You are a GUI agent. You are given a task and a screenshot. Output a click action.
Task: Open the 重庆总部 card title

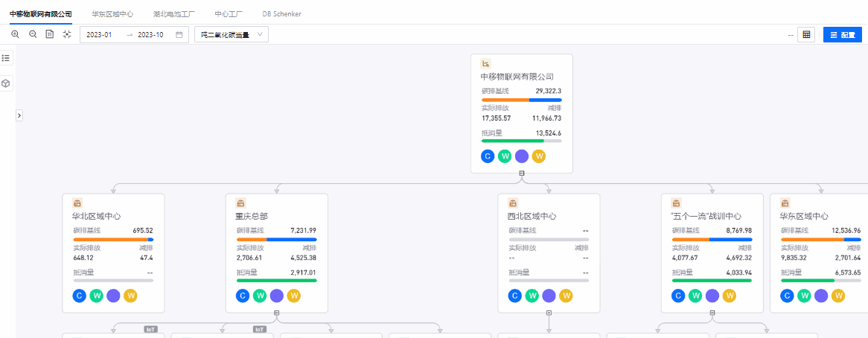[x=252, y=217]
